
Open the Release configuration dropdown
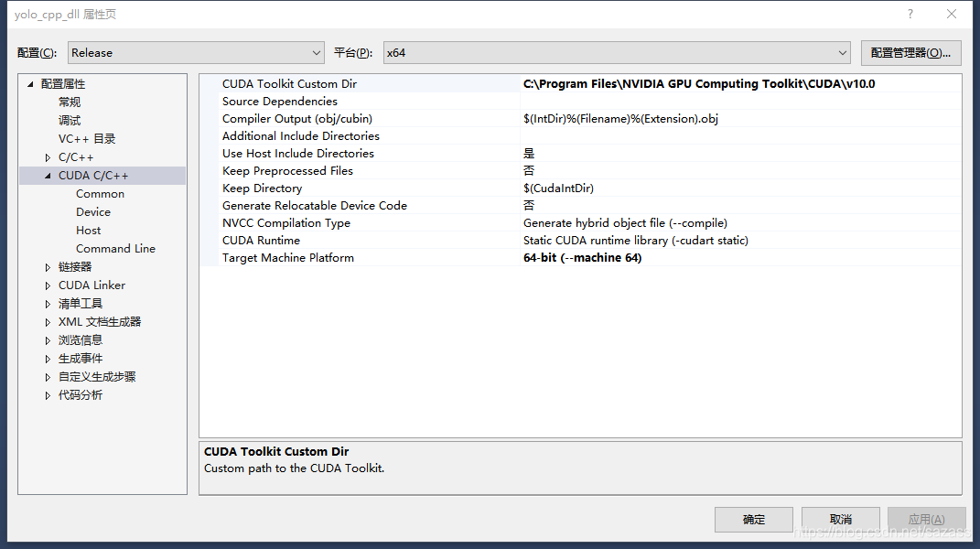click(x=317, y=52)
